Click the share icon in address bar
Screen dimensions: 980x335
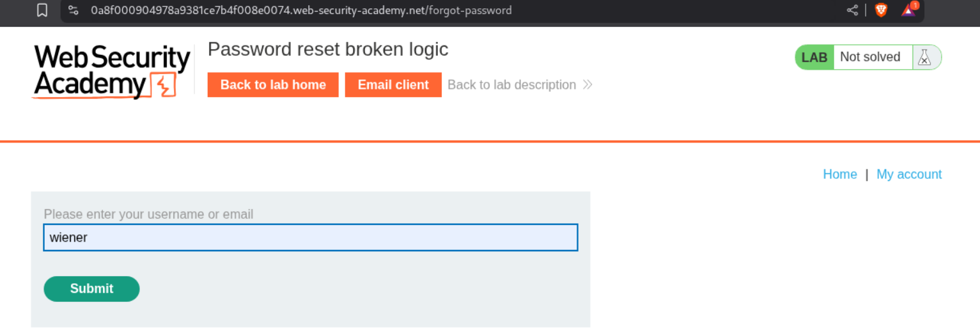click(x=852, y=10)
